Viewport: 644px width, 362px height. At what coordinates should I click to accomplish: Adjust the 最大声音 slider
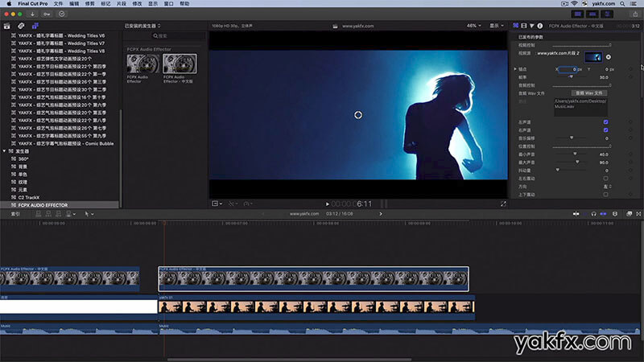(x=577, y=162)
